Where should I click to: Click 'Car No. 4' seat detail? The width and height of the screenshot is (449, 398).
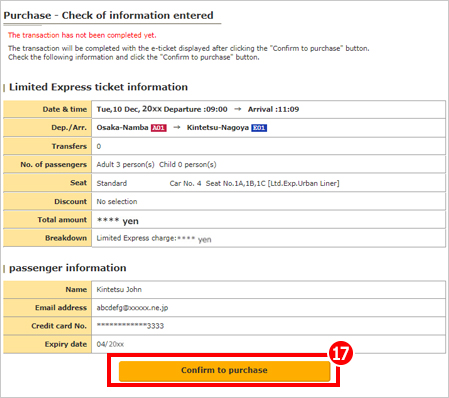pyautogui.click(x=185, y=183)
